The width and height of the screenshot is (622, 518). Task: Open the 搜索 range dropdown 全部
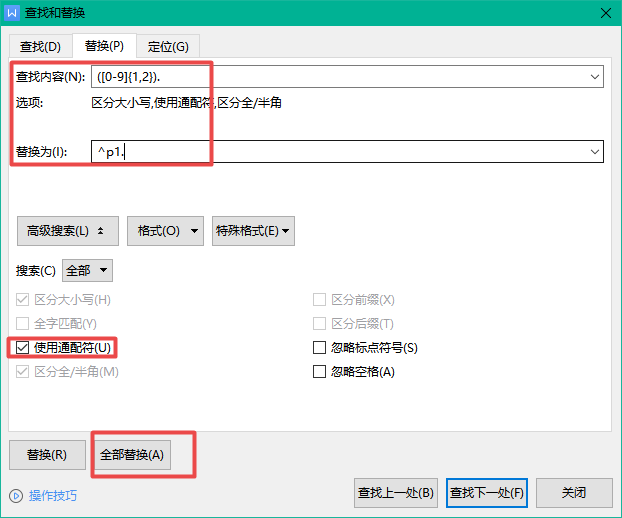coord(88,270)
